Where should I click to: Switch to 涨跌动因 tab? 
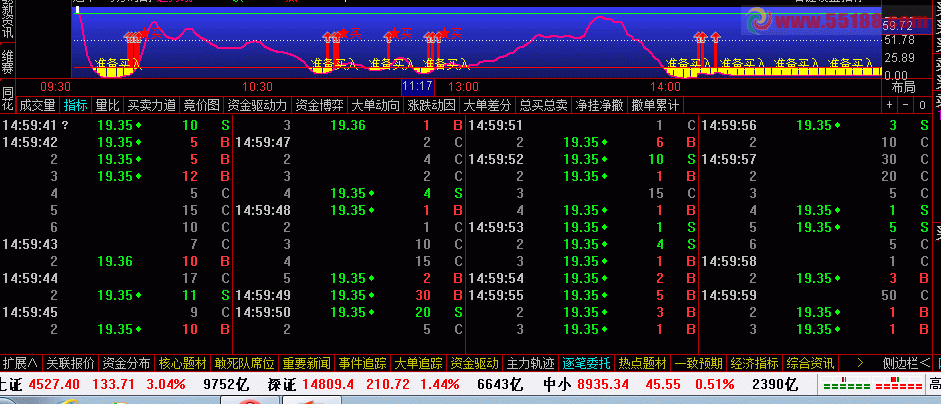tap(431, 104)
